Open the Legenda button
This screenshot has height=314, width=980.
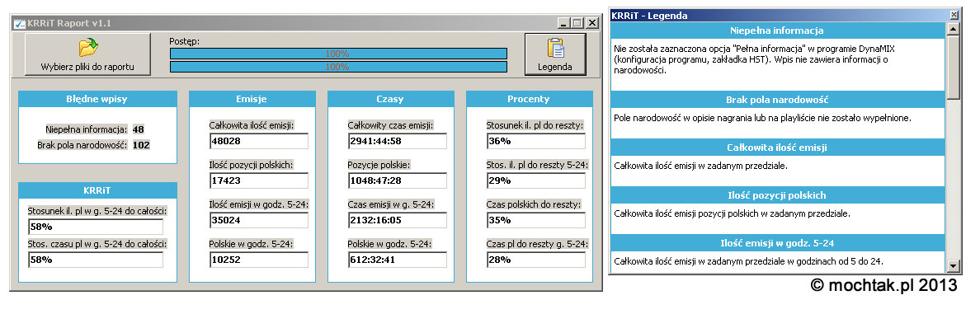pyautogui.click(x=555, y=54)
